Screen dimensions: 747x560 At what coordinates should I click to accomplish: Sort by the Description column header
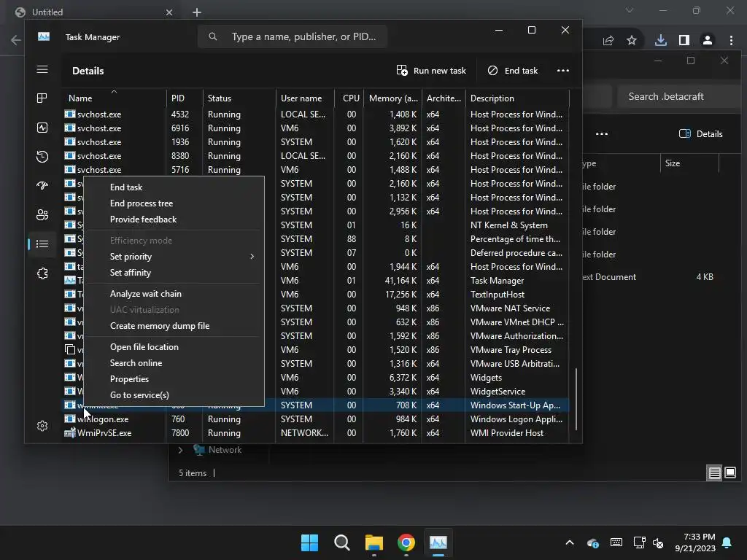pyautogui.click(x=517, y=98)
